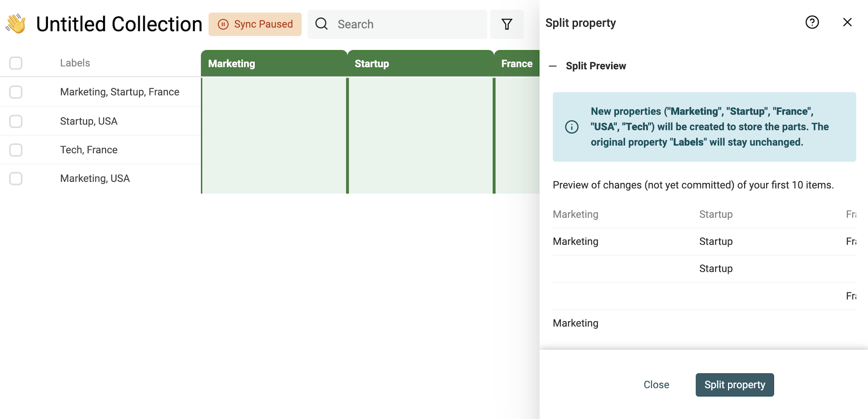The height and width of the screenshot is (419, 868).
Task: Collapse the Split Preview section
Action: (x=552, y=66)
